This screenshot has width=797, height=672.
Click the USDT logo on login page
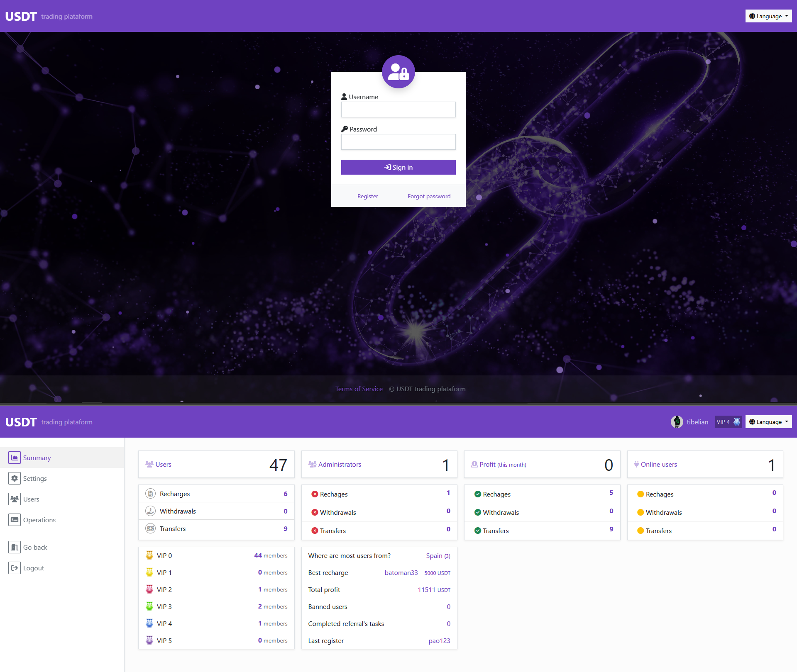coord(21,16)
